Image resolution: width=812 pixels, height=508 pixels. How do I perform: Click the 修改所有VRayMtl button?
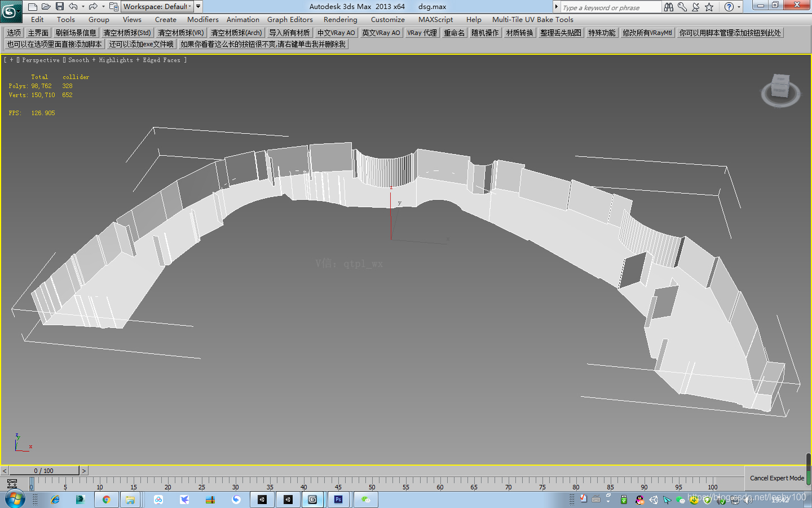tap(647, 33)
